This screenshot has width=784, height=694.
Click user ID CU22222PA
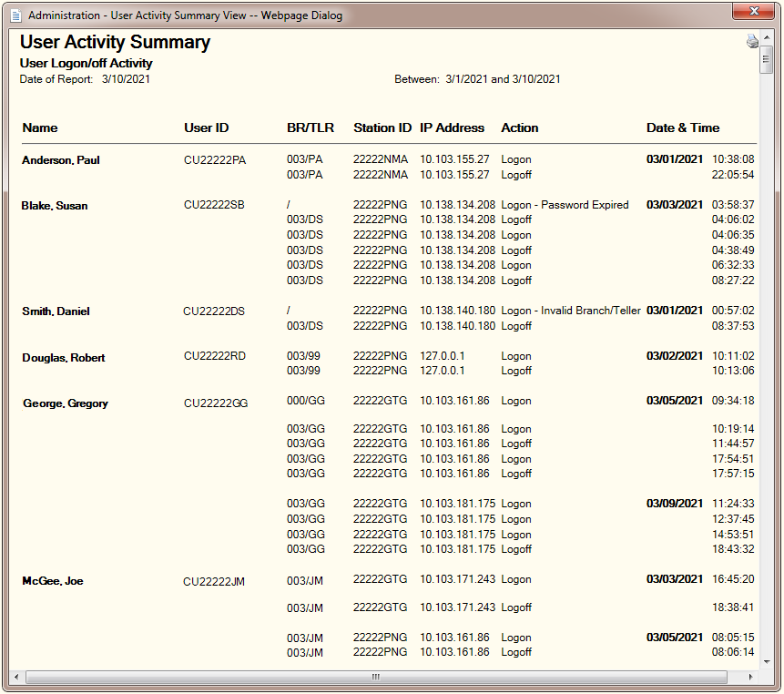coord(215,160)
